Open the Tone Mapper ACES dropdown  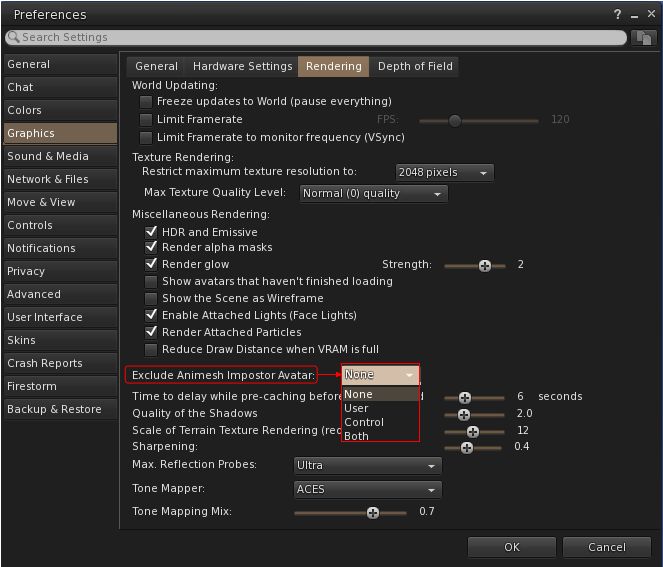[367, 490]
